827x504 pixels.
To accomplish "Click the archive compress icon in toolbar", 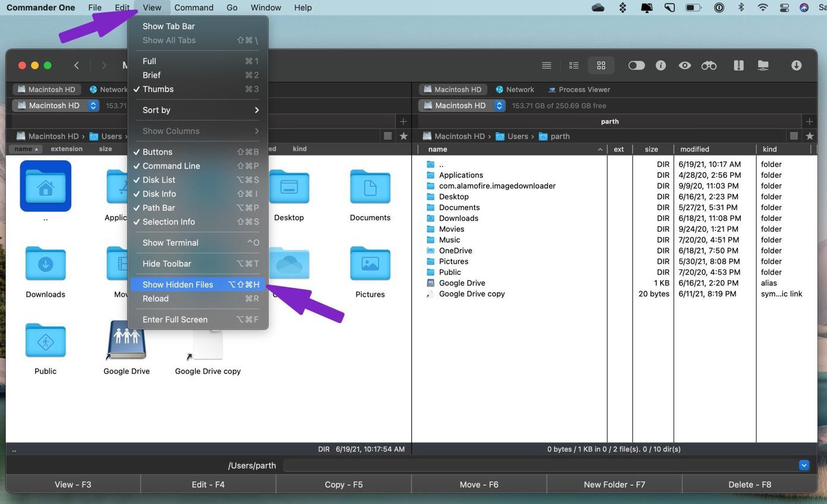I will pos(738,65).
